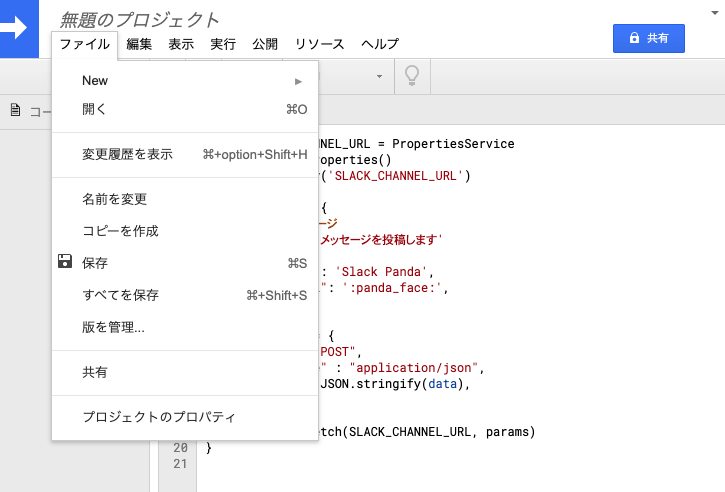Click the lock icon on share button

click(x=633, y=38)
